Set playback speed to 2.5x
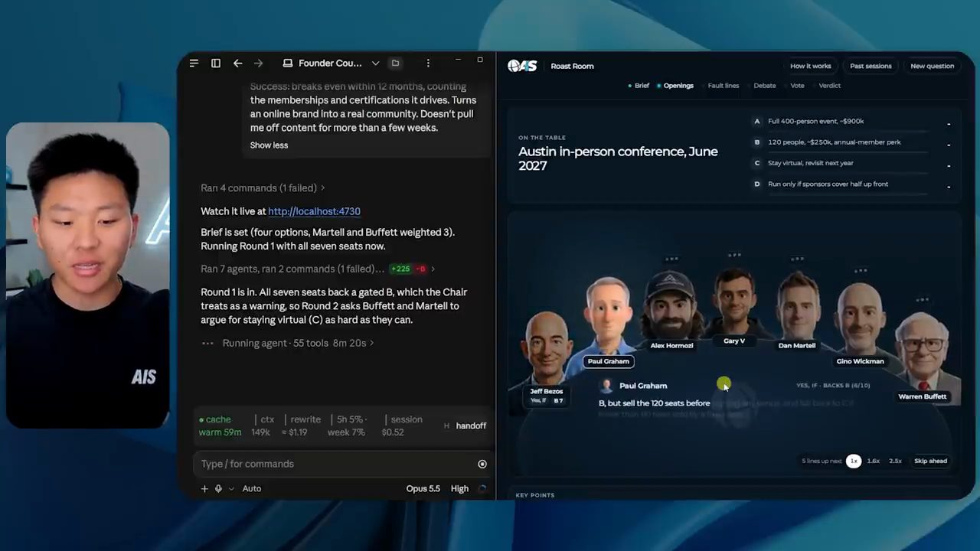Screen dimensions: 980x551 (x=895, y=461)
